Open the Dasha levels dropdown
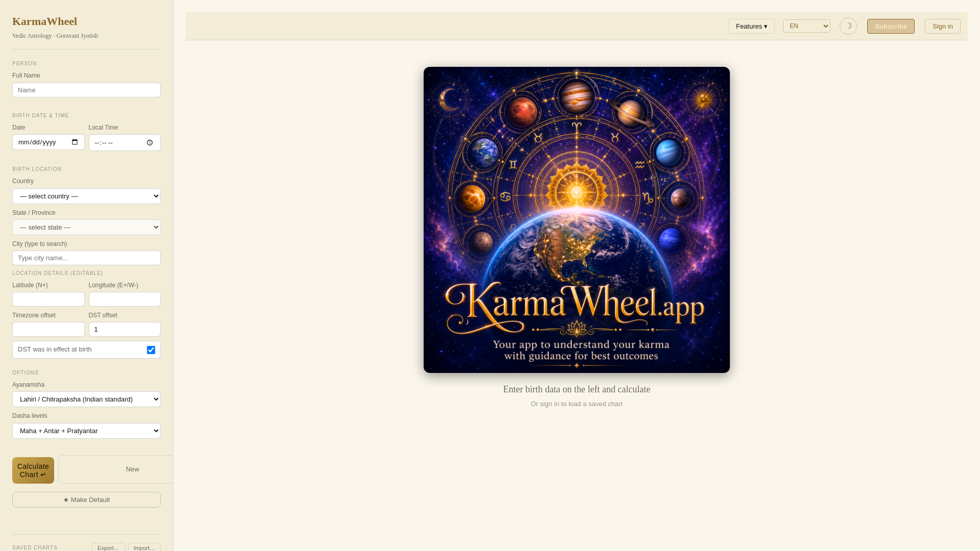Screen dimensions: 980x551 coord(86,431)
